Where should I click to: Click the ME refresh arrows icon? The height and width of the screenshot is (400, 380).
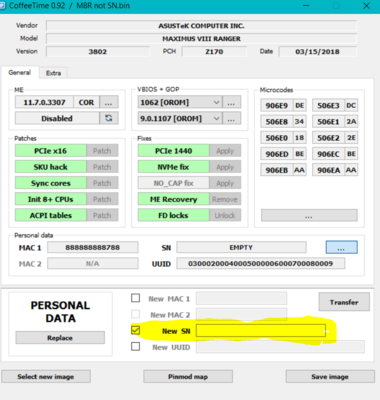coord(109,118)
